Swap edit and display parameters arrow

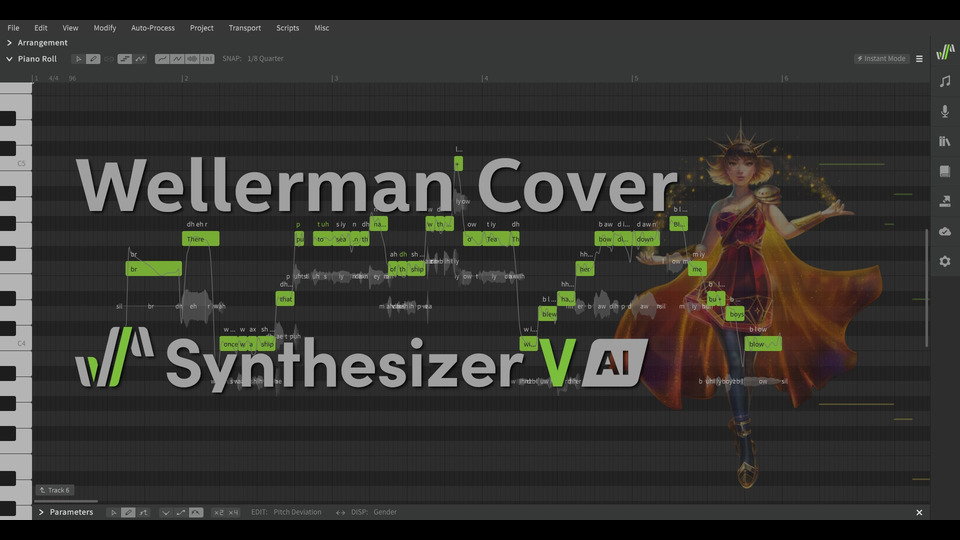[x=340, y=512]
